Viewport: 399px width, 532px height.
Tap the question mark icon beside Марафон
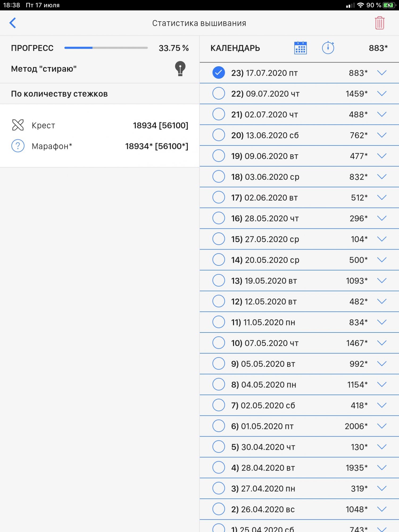point(18,146)
